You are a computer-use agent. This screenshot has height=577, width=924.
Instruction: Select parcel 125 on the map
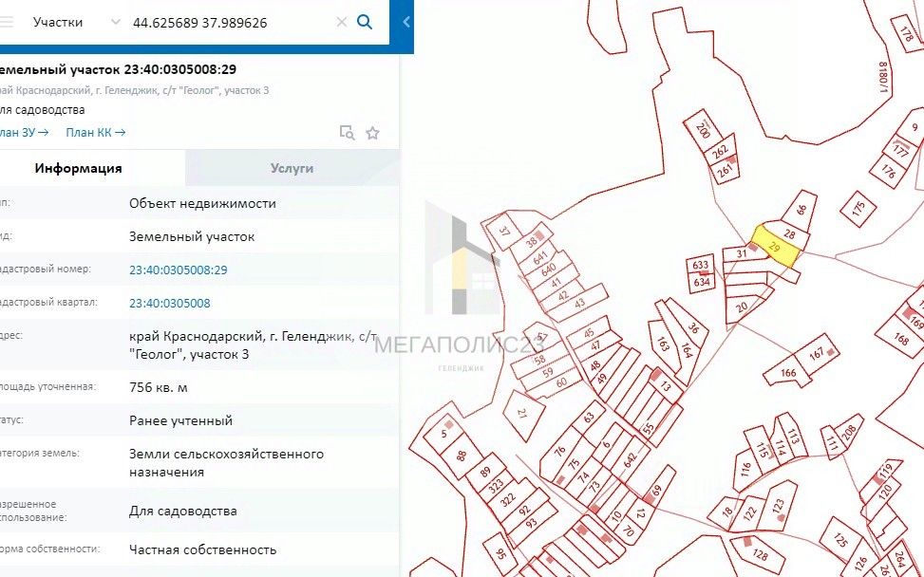(x=841, y=540)
